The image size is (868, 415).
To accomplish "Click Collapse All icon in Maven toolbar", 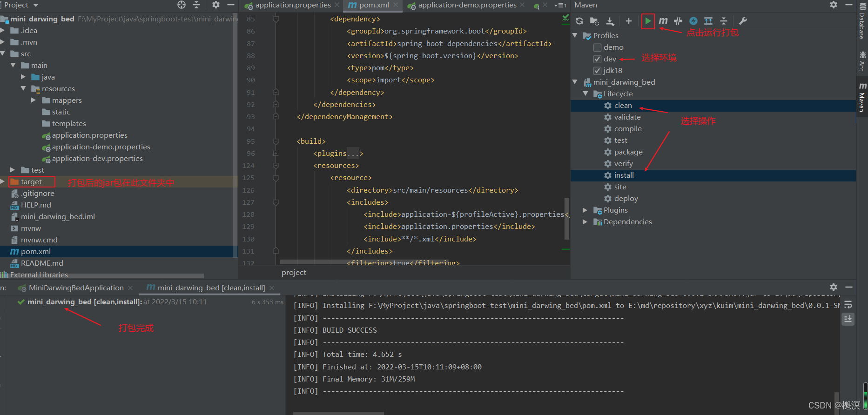I will pos(724,21).
